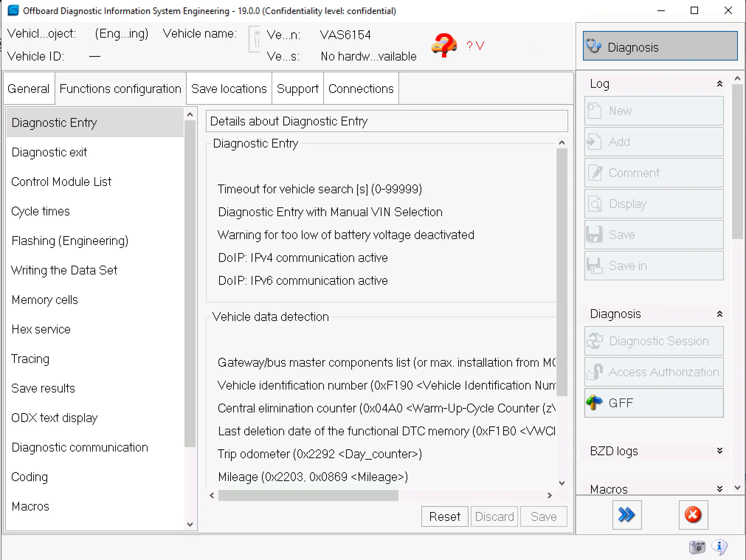This screenshot has height=560, width=746.
Task: Click the blue double-arrow forward button
Action: coord(626,515)
